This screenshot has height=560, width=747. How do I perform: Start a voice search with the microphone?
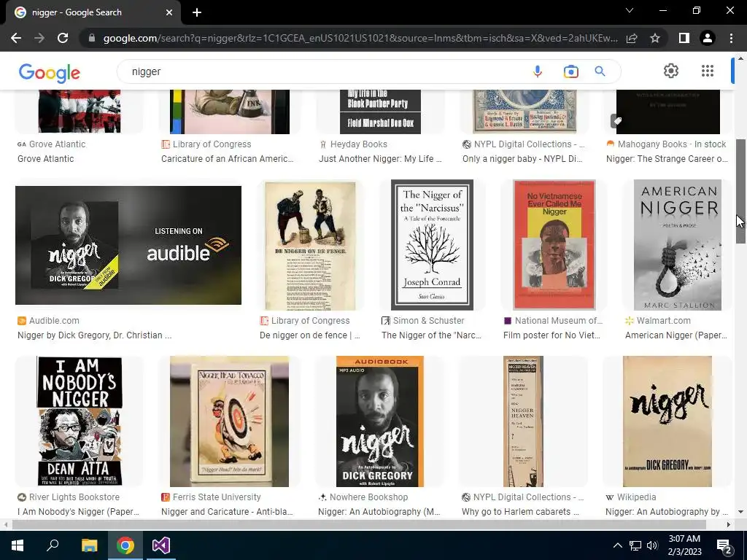tap(538, 71)
